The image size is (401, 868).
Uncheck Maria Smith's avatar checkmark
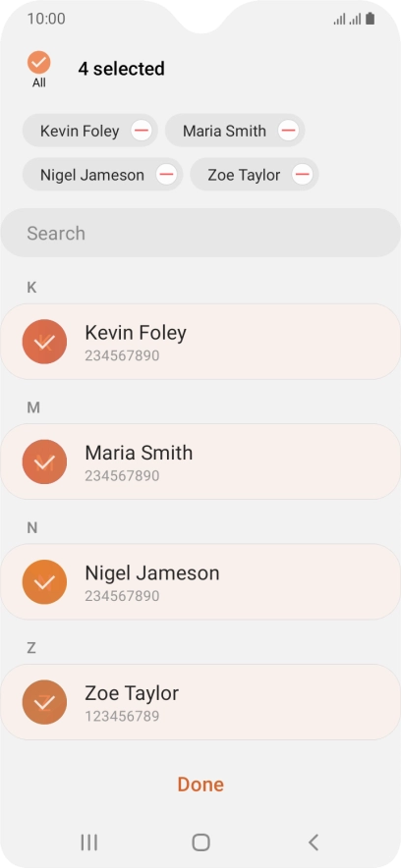tap(44, 461)
